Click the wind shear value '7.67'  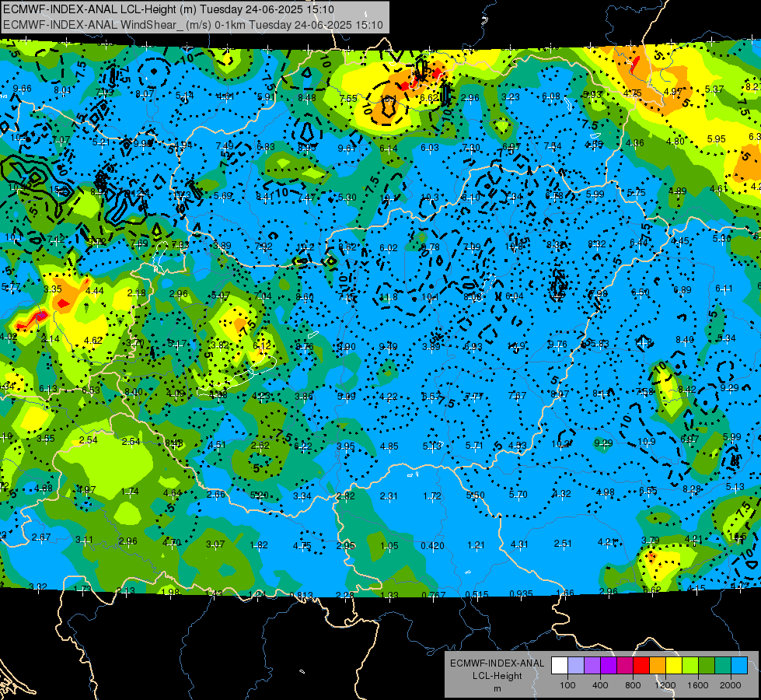click(517, 395)
